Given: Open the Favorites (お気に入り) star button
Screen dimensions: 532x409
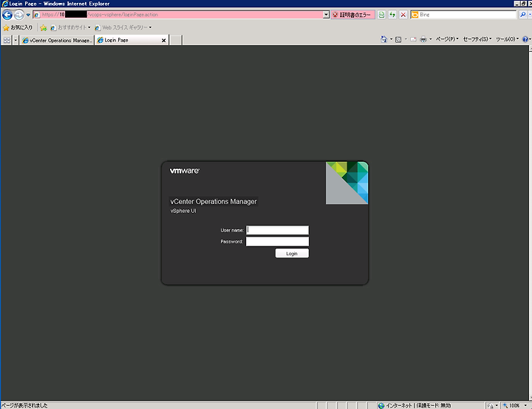Looking at the screenshot, I should [x=17, y=27].
